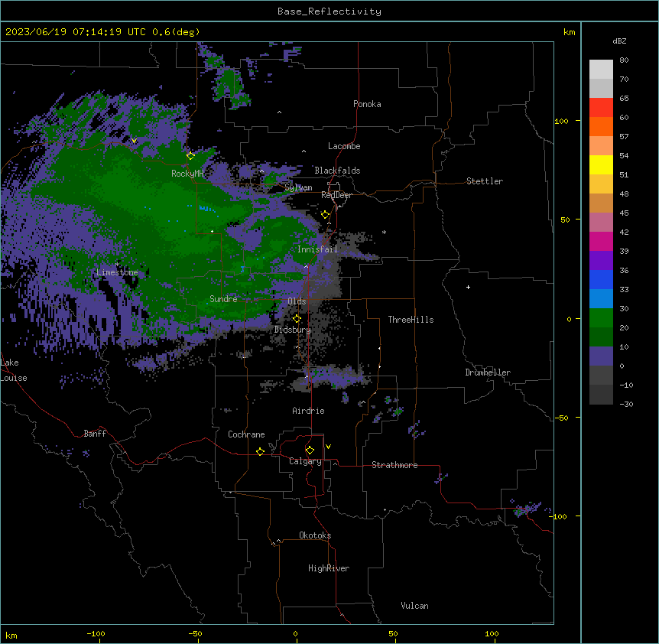
Task: Click the yellow diamond marker above Calgary label
Action: pyautogui.click(x=310, y=450)
